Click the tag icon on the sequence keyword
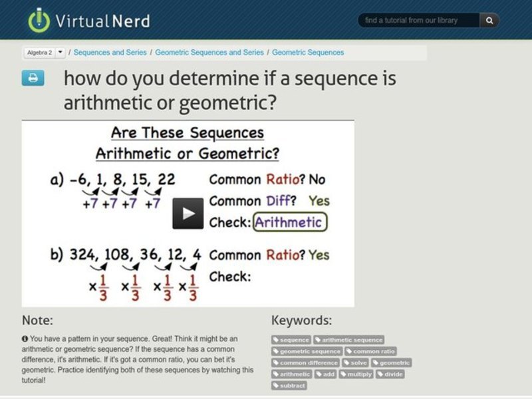 coord(277,340)
